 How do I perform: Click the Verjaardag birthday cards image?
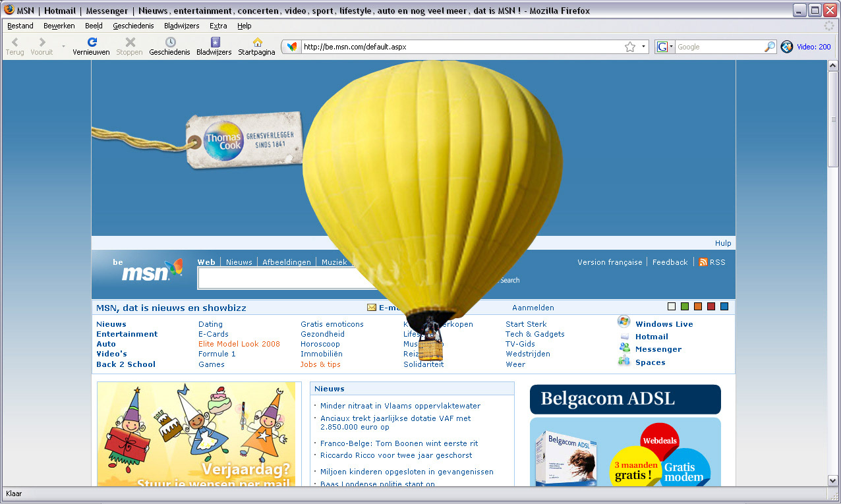click(196, 434)
